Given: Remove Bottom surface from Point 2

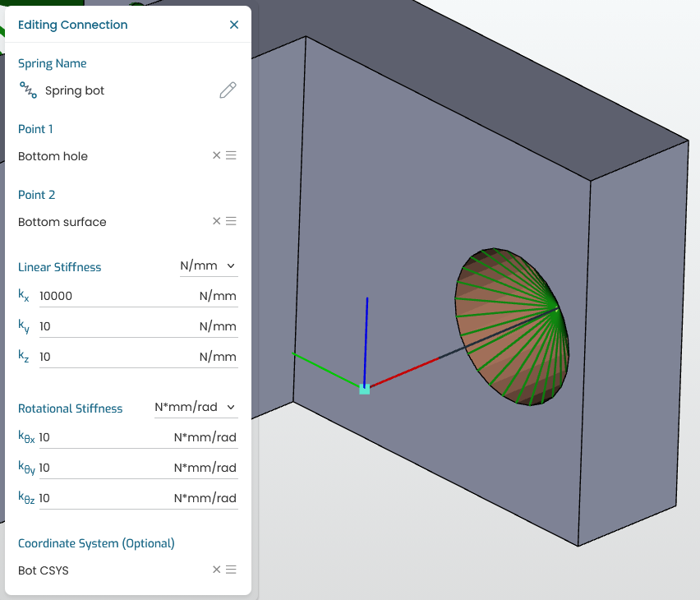Looking at the screenshot, I should coord(217,221).
